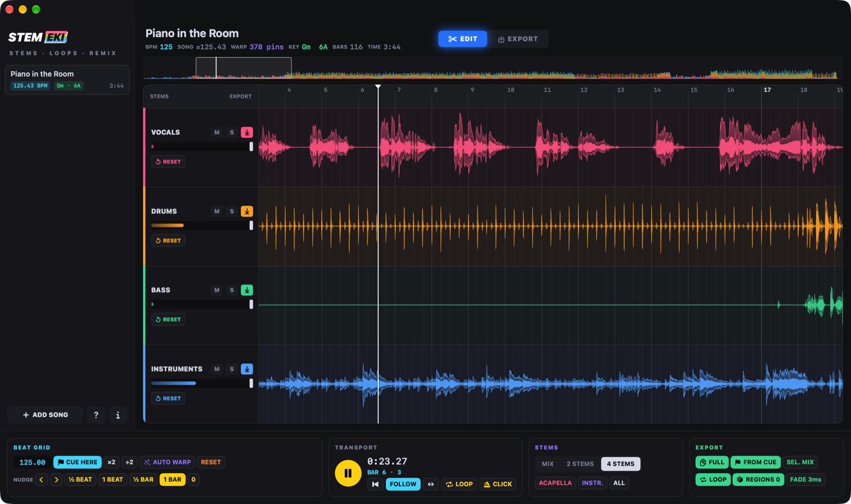The width and height of the screenshot is (851, 504).
Task: Download the Vocals stem export
Action: pyautogui.click(x=247, y=132)
